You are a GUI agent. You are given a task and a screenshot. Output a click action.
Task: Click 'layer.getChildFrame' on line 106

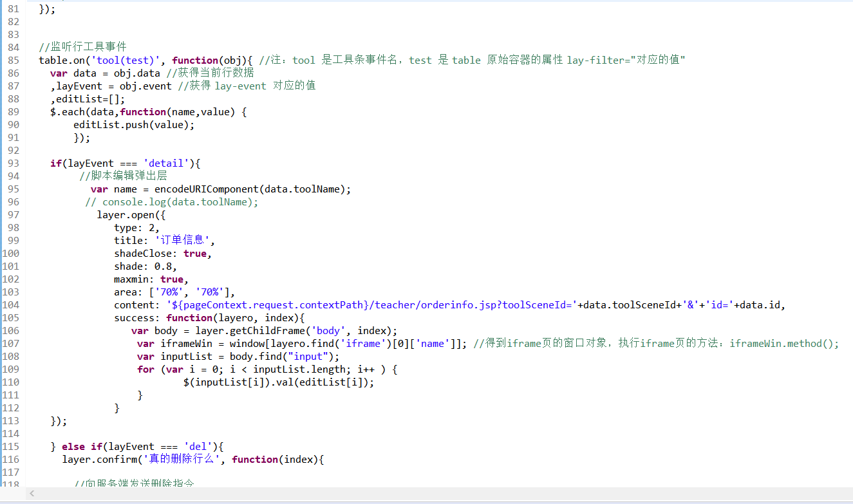(250, 330)
